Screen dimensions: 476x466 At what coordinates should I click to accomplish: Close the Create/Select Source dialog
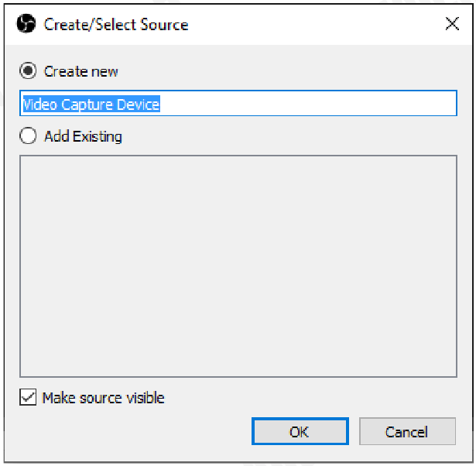click(452, 24)
